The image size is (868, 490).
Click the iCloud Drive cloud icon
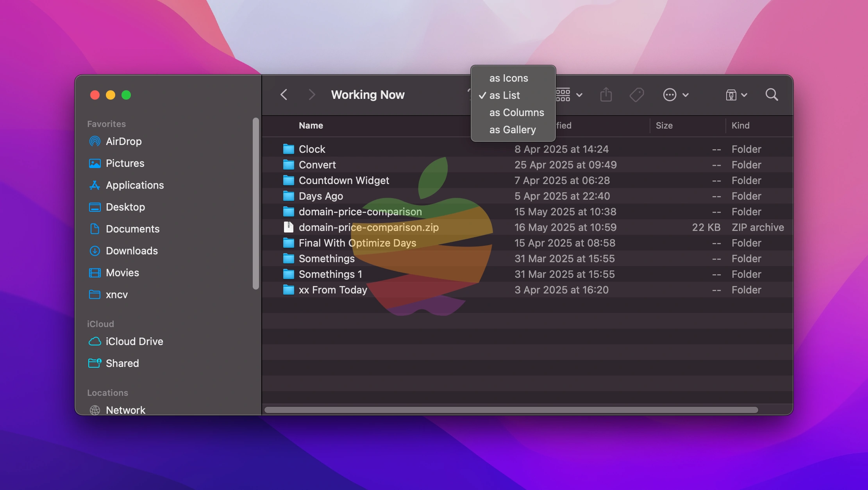pyautogui.click(x=95, y=342)
